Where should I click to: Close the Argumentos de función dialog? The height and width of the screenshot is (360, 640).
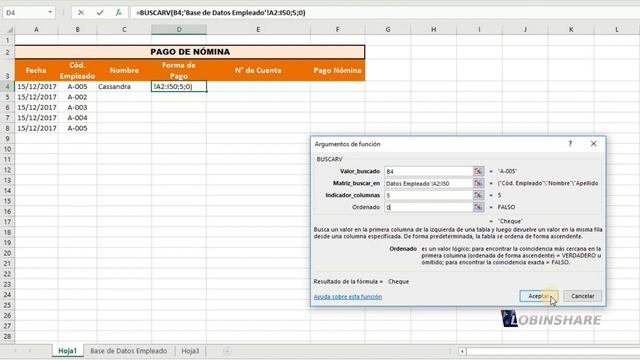tap(593, 144)
